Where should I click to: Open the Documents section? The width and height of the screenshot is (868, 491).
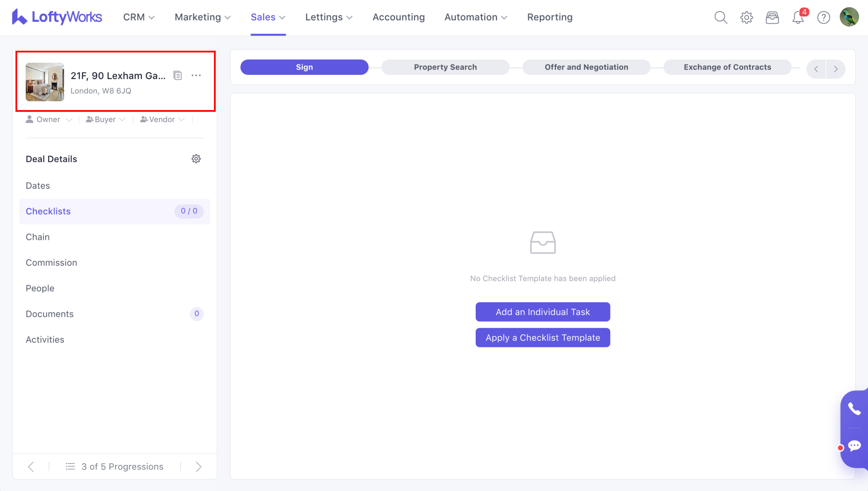pyautogui.click(x=50, y=314)
